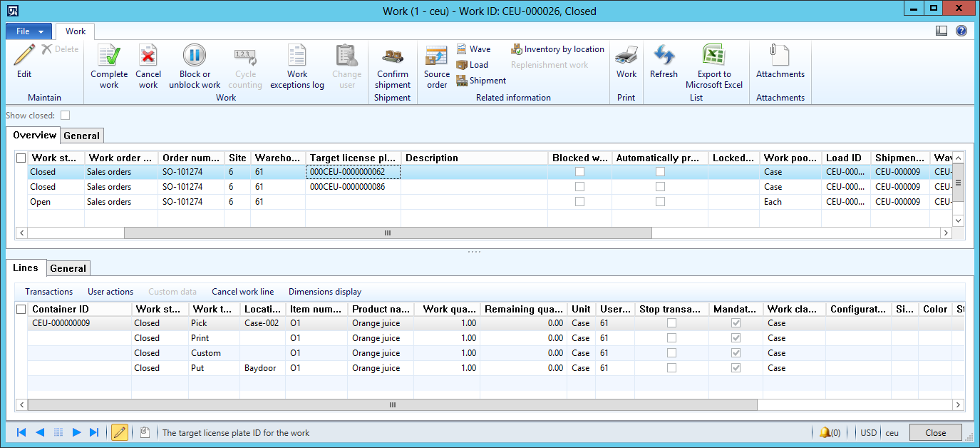Check select-all box in work lines grid header
980x448 pixels.
coord(21,309)
